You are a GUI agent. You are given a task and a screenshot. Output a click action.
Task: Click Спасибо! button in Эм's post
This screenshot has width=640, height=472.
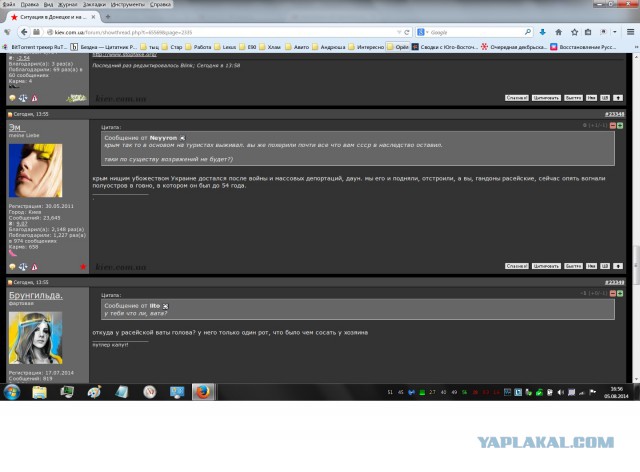(x=517, y=266)
